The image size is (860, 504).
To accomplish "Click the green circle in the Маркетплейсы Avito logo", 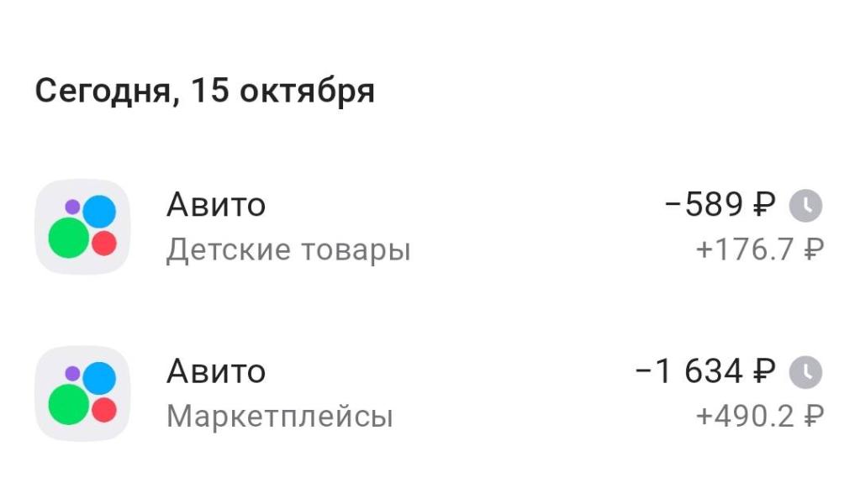I will click(68, 404).
